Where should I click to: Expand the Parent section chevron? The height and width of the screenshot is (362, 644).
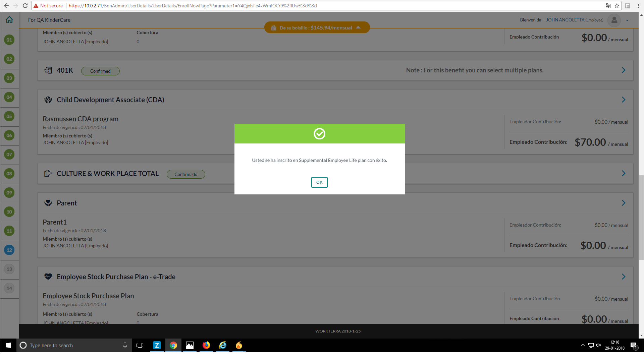pos(624,203)
